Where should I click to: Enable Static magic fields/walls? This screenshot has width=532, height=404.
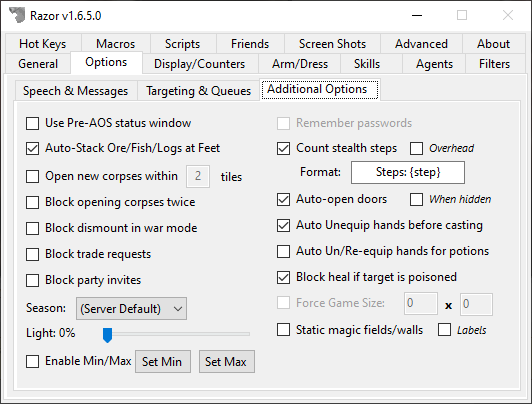point(283,330)
